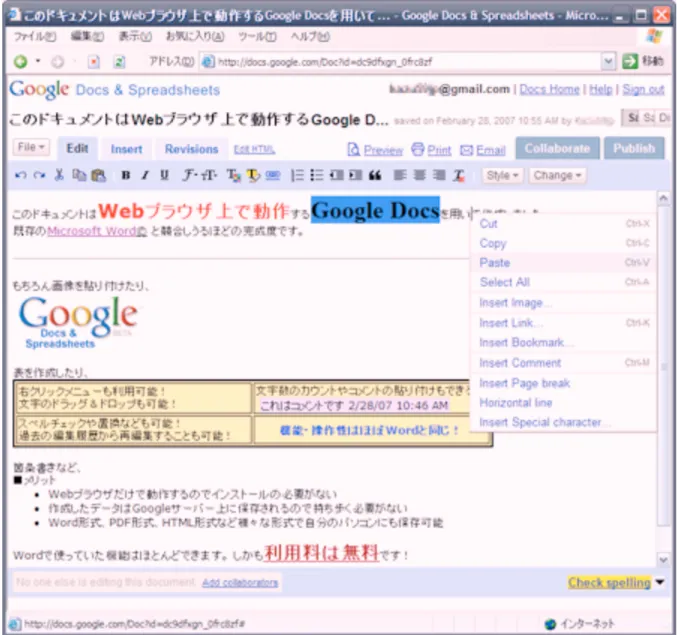Click the Publish button
Viewport: 677px width, 635px height.
[634, 148]
